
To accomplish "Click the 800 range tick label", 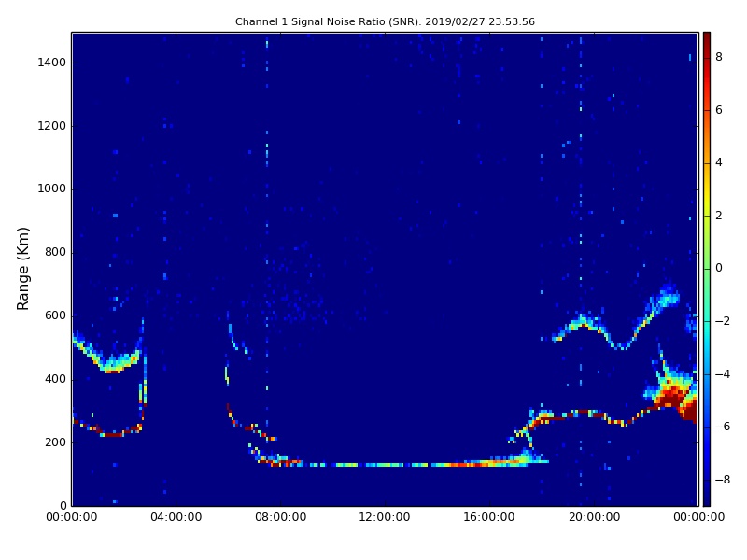I will tap(55, 252).
